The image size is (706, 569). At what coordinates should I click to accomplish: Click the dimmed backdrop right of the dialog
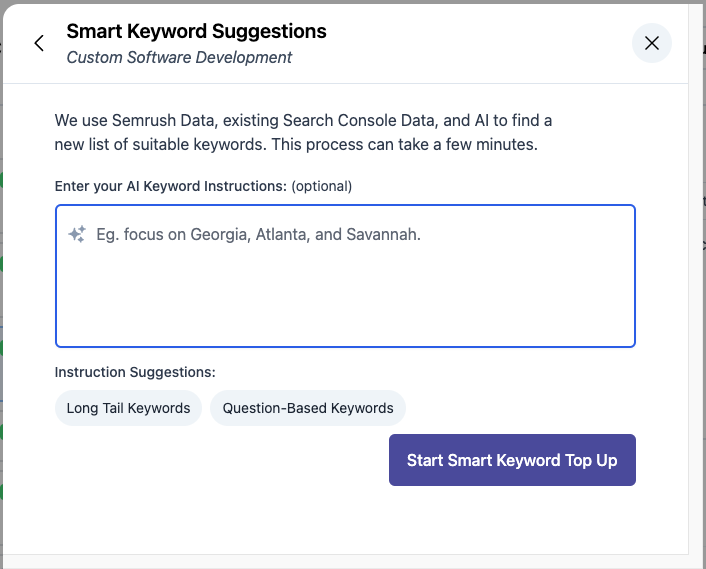coord(697,300)
